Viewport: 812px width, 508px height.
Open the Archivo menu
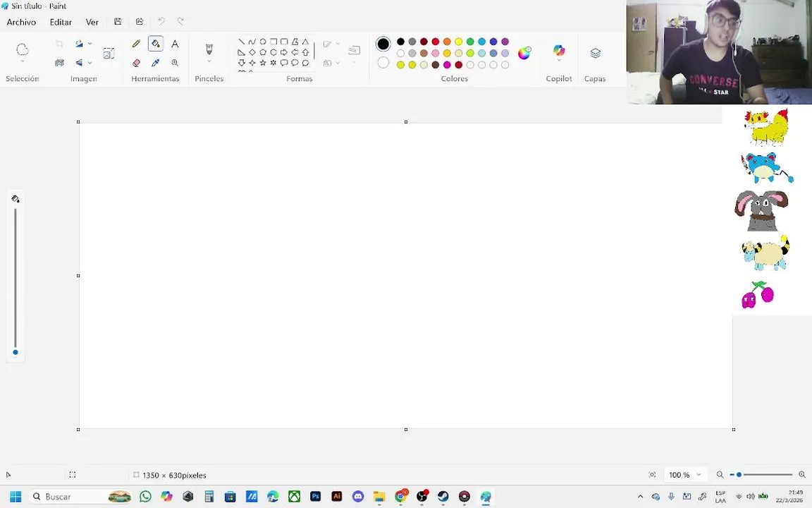pyautogui.click(x=21, y=23)
